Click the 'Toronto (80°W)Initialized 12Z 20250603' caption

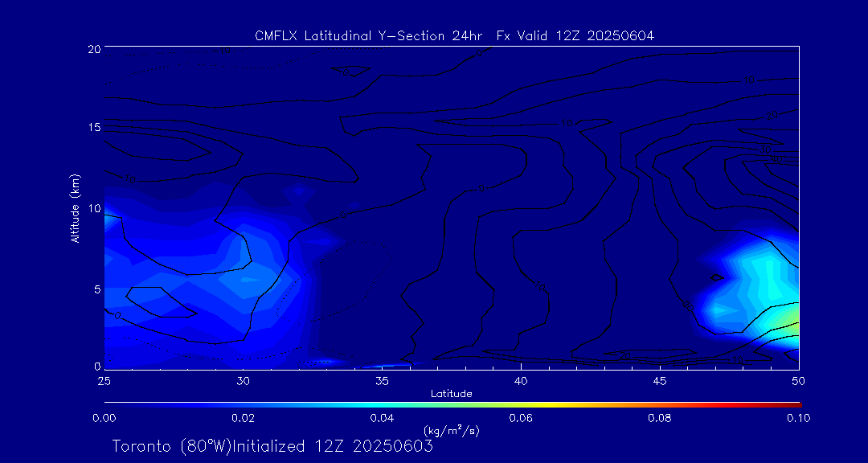[x=272, y=446]
